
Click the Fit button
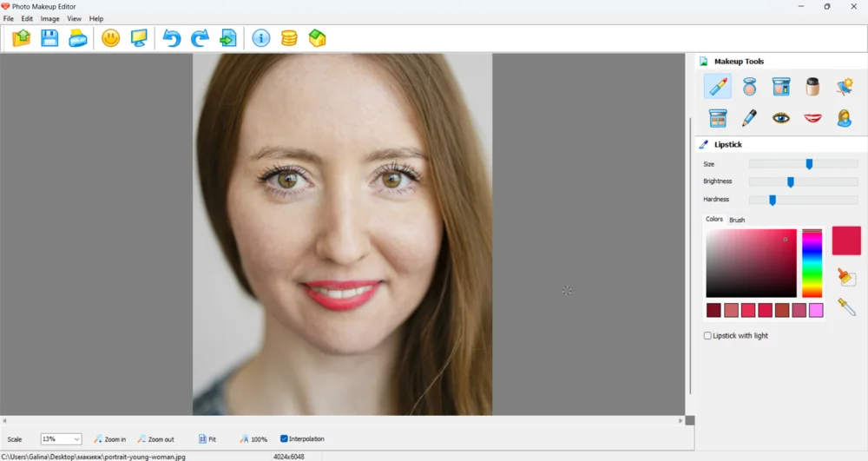pos(207,439)
